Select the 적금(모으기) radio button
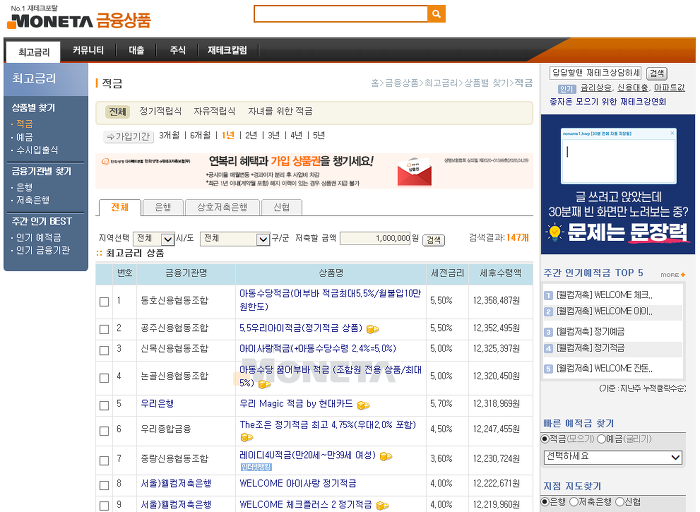Screen dimensions: 700x512 point(545,439)
